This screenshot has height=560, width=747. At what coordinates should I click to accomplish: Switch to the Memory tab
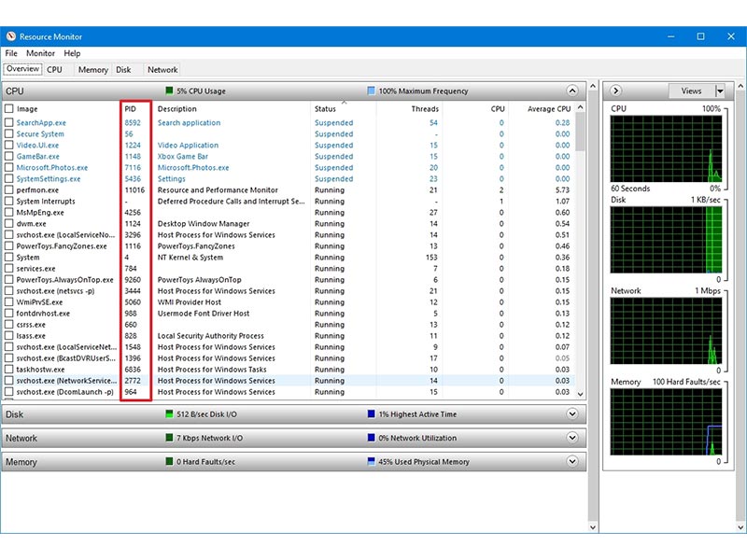[x=92, y=69]
